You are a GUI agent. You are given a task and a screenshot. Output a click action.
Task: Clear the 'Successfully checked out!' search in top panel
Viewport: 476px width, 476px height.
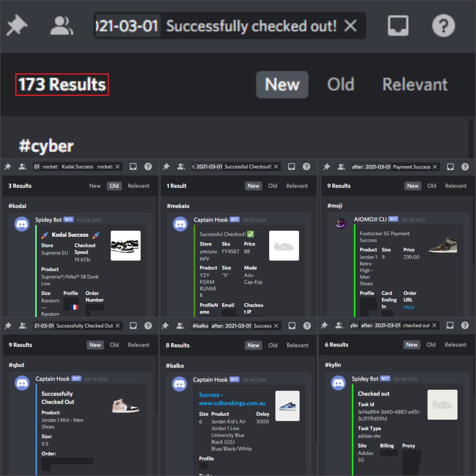point(350,26)
